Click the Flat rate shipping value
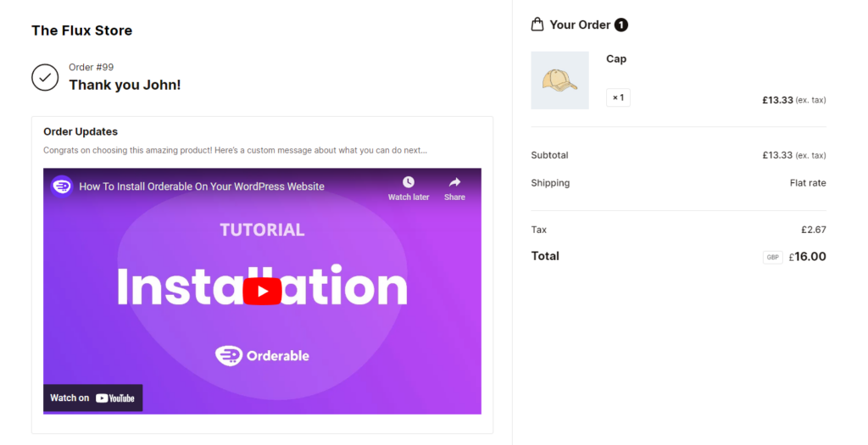 pos(807,183)
